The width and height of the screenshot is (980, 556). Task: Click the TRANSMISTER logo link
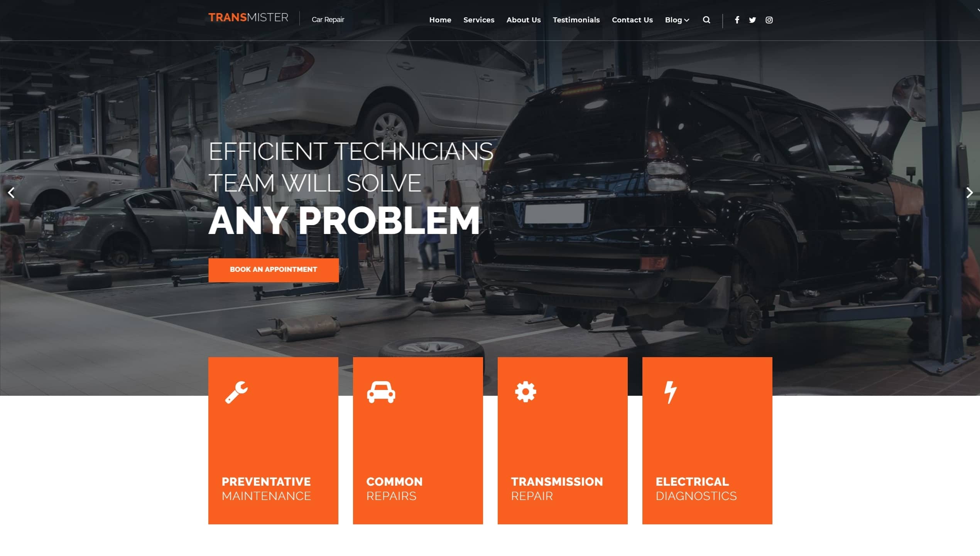(x=248, y=17)
